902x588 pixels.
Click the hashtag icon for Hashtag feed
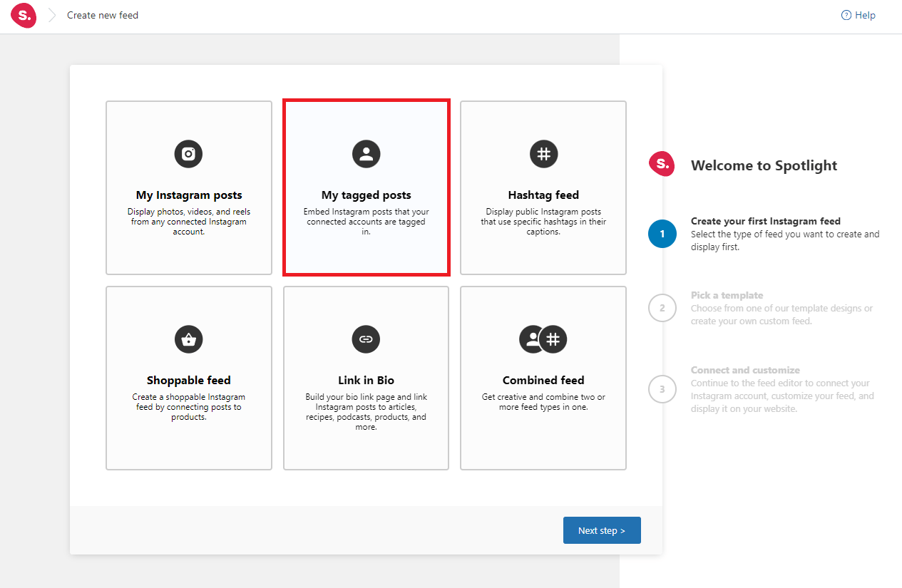click(x=544, y=153)
